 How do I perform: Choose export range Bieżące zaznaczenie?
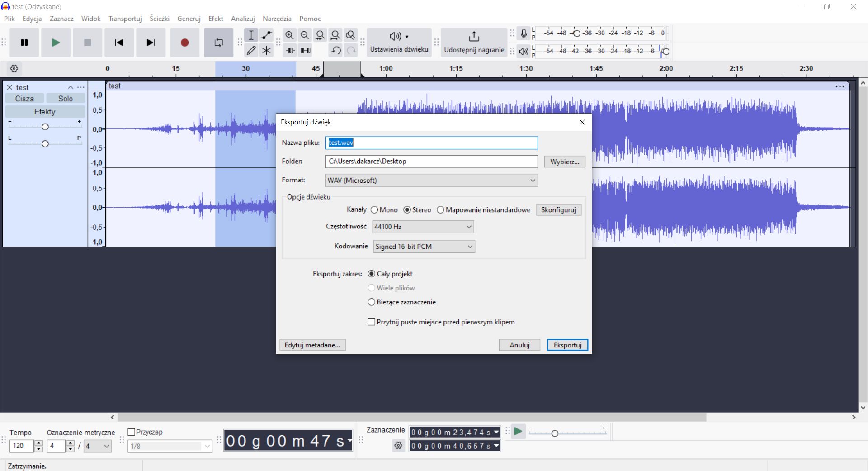click(371, 302)
